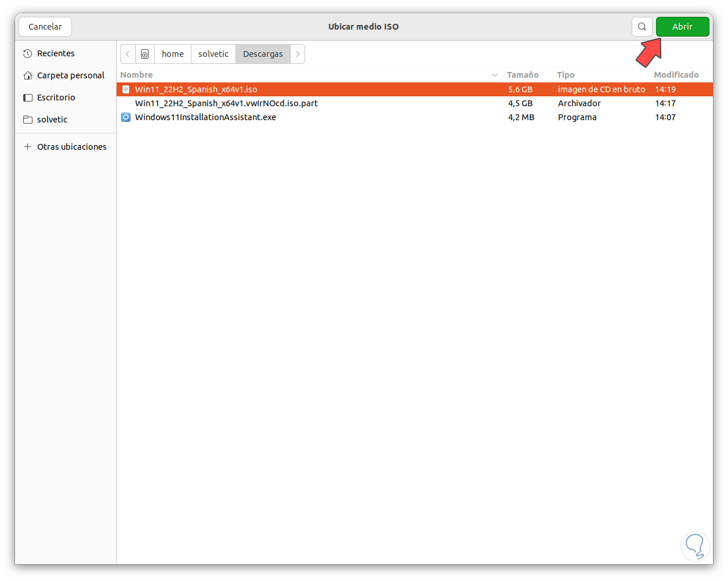Sort files by Tamaño column

523,75
